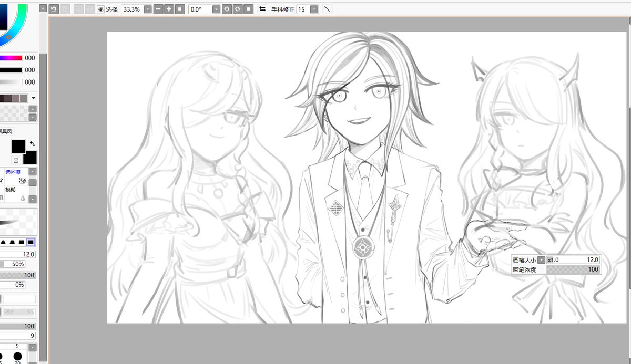Screen dimensions: 631x364
Task: Click the brush stroke preview thumbnail
Action: click(x=18, y=221)
